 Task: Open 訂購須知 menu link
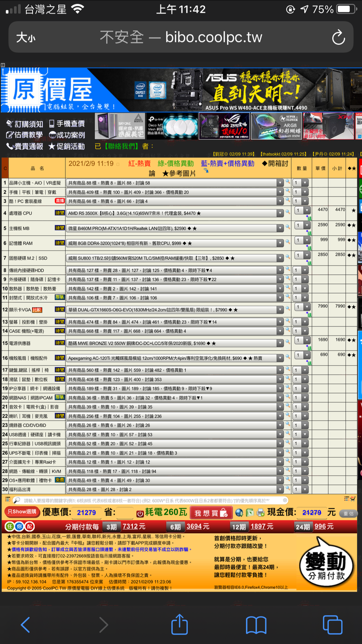[24, 124]
